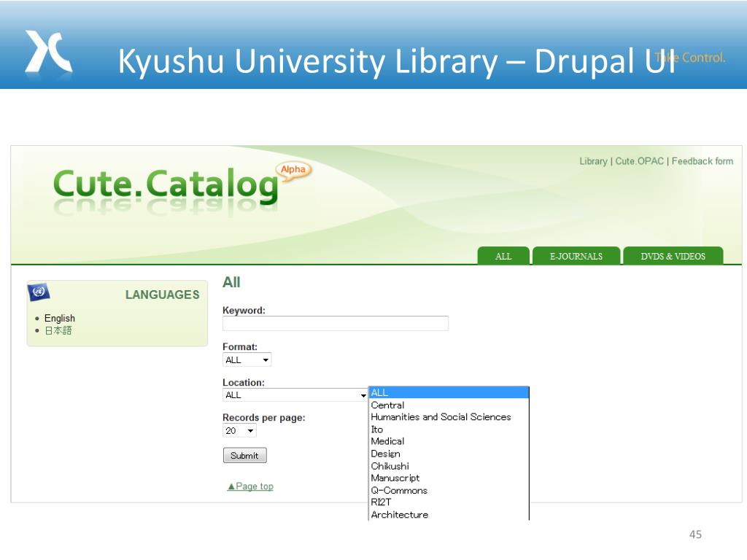Open the Feedback form link
This screenshot has height=560, width=747.
pos(703,161)
